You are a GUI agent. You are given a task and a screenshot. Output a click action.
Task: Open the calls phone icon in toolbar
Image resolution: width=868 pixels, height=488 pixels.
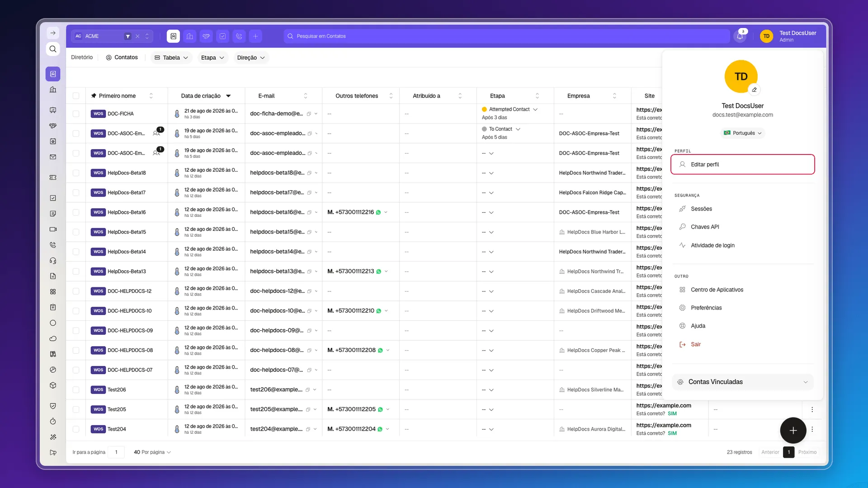coord(239,36)
